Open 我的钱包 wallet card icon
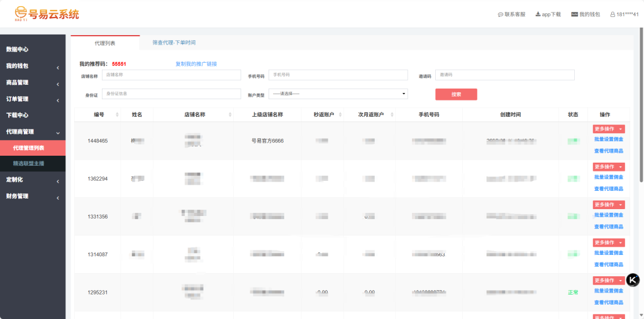 pyautogui.click(x=574, y=14)
